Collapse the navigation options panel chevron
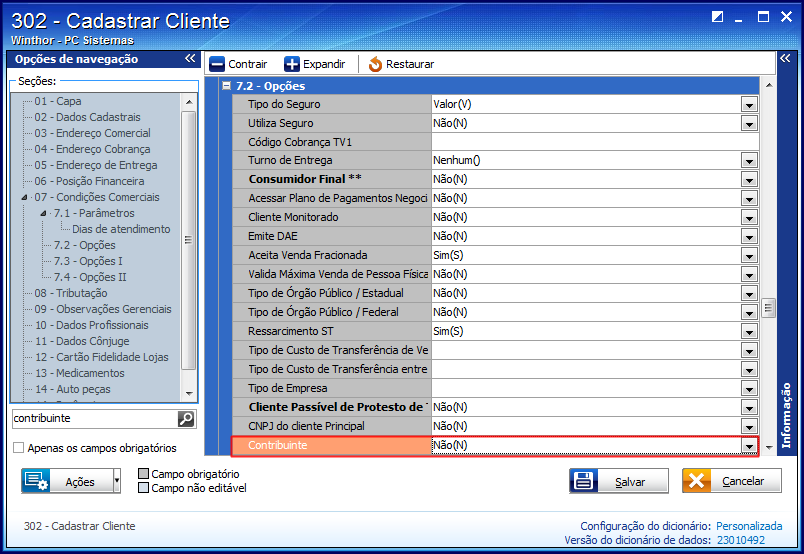 tap(190, 58)
